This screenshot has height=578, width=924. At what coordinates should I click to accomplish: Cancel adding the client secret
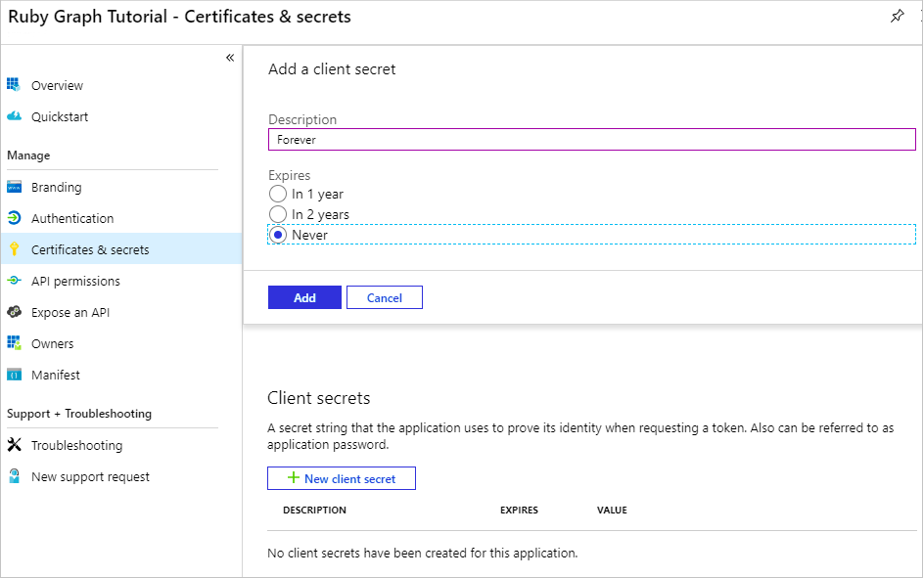(x=385, y=297)
